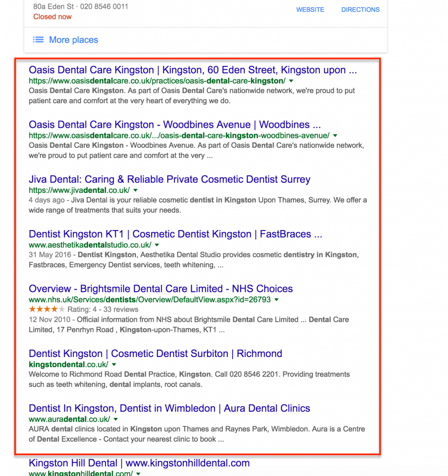Expand arrow next to nhs.uk Services URL
Image resolution: width=448 pixels, height=476 pixels.
(276, 300)
